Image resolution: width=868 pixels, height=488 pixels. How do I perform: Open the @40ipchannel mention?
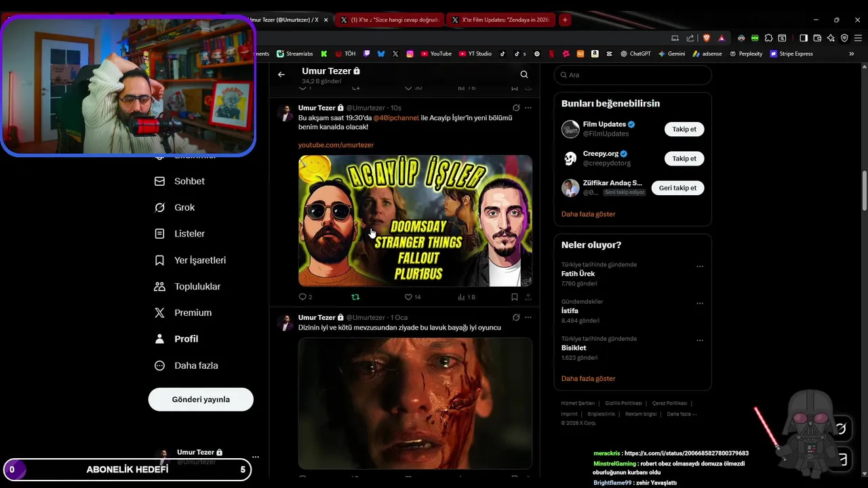tap(396, 118)
